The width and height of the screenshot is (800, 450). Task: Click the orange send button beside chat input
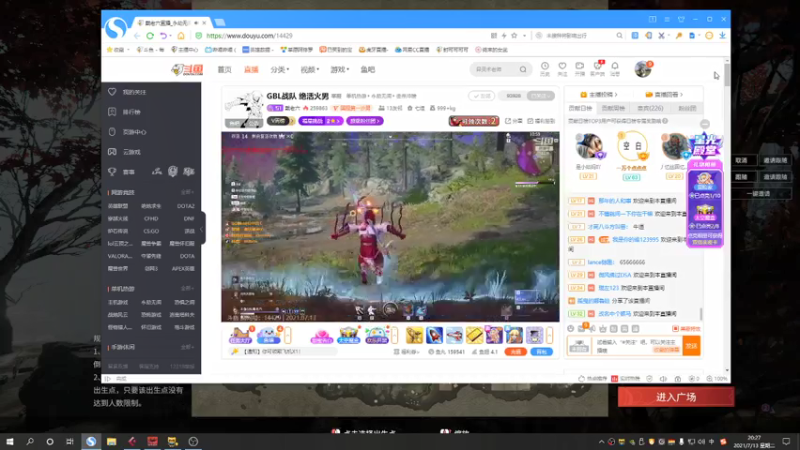coord(691,346)
